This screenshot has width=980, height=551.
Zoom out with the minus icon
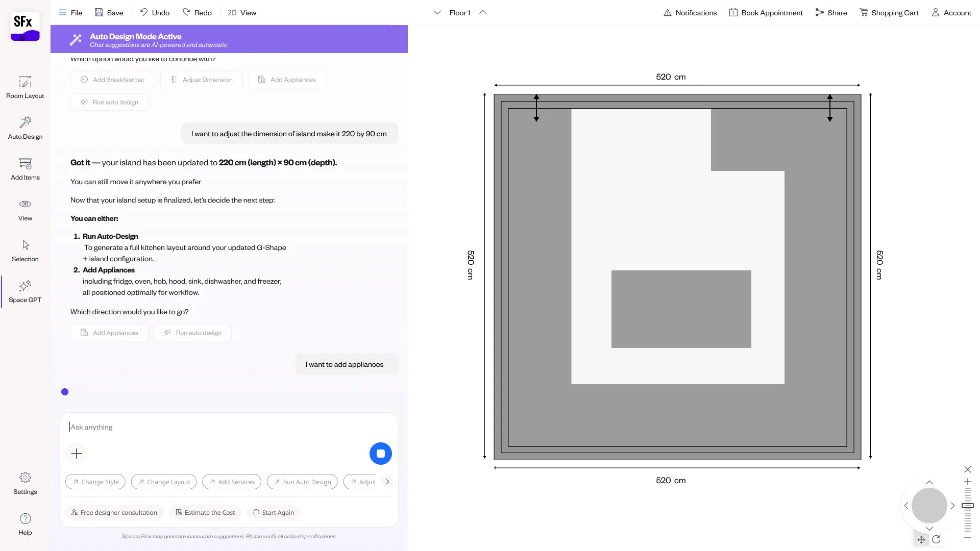968,538
